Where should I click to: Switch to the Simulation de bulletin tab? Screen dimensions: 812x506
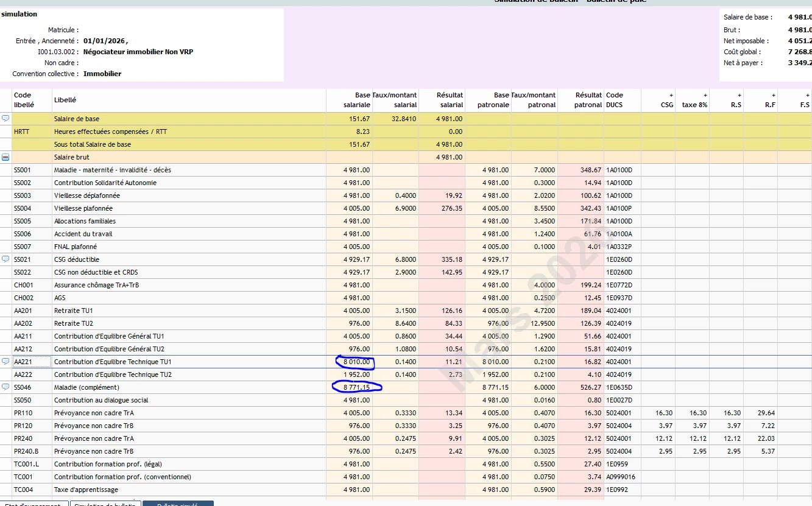(x=106, y=504)
